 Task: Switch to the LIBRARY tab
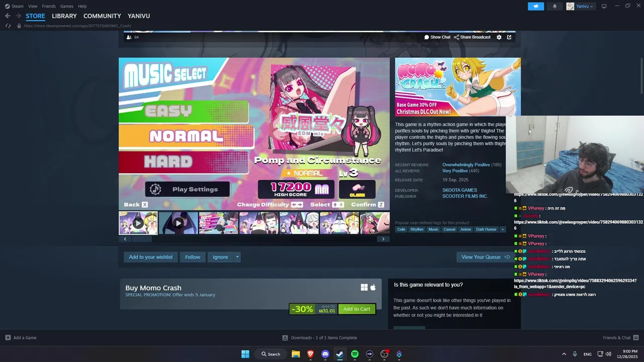coord(64,16)
